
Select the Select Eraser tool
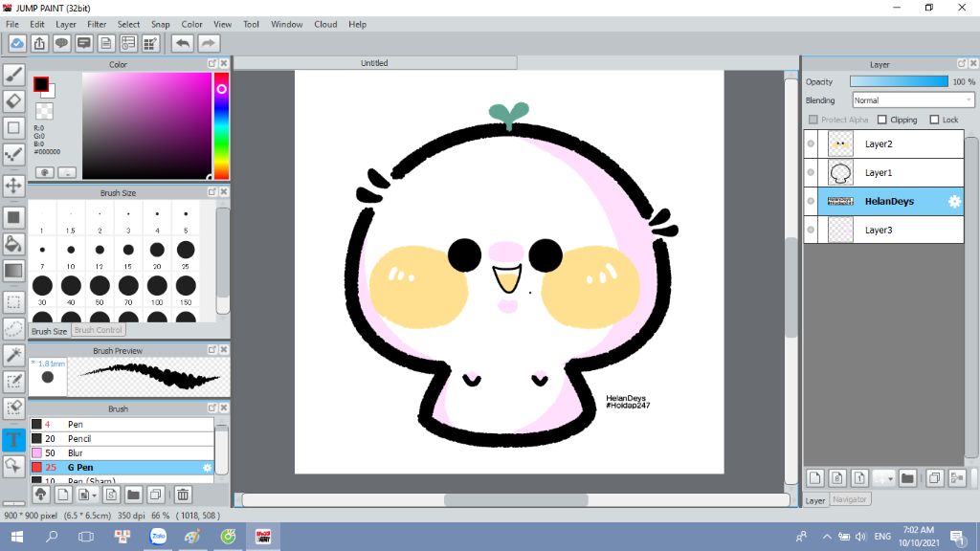(x=13, y=408)
